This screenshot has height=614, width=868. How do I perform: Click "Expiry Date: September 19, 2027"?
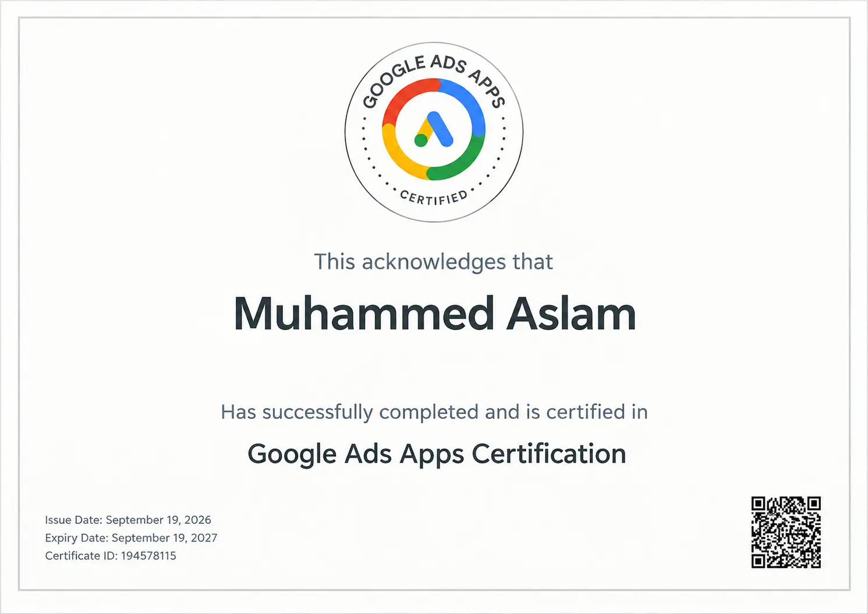(x=131, y=538)
